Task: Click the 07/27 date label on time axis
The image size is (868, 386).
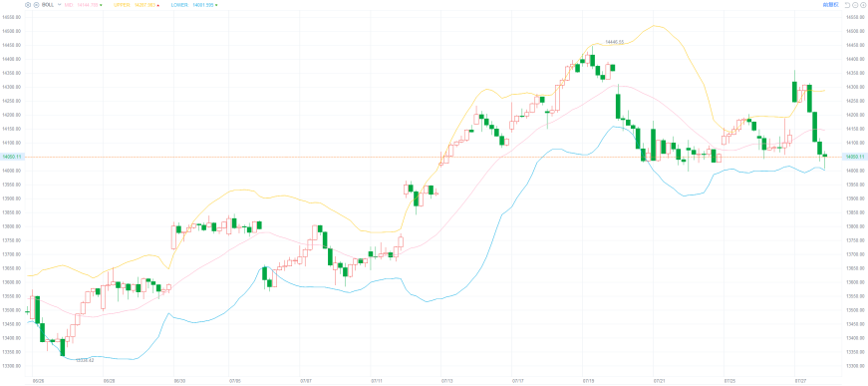Action: click(800, 381)
